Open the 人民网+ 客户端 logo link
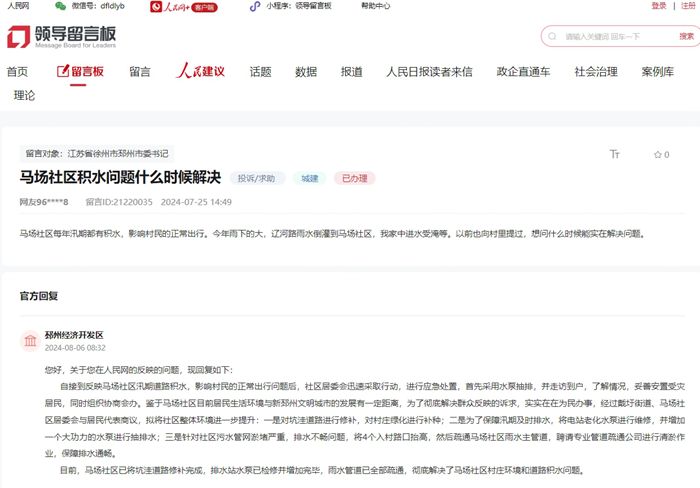 click(184, 7)
